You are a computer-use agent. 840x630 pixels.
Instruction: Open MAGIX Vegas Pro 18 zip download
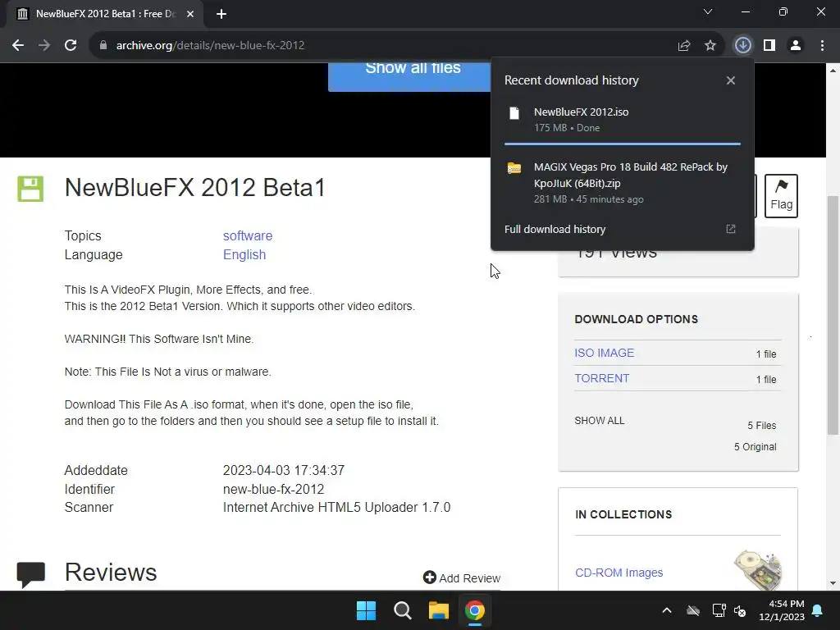(623, 182)
